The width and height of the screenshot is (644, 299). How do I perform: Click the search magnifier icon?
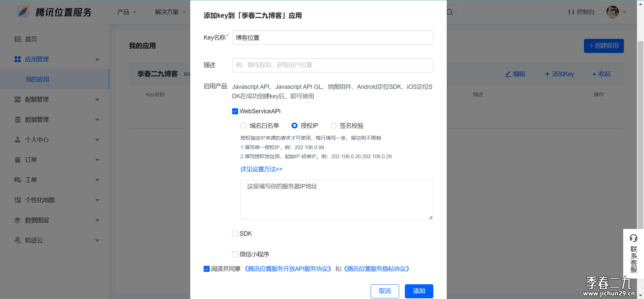(x=450, y=12)
